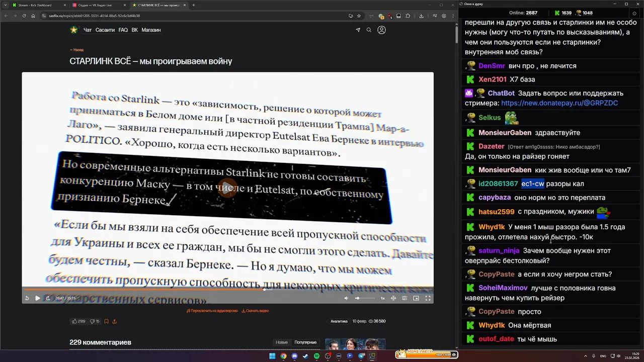
Task: Click the recommended video thumbnail
Action: coord(355,344)
